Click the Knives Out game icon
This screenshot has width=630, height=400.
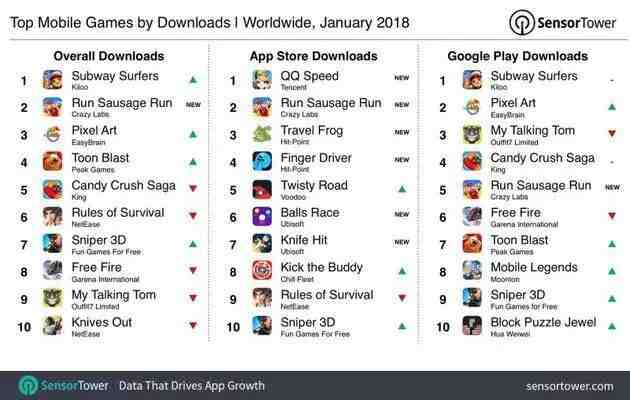53,326
